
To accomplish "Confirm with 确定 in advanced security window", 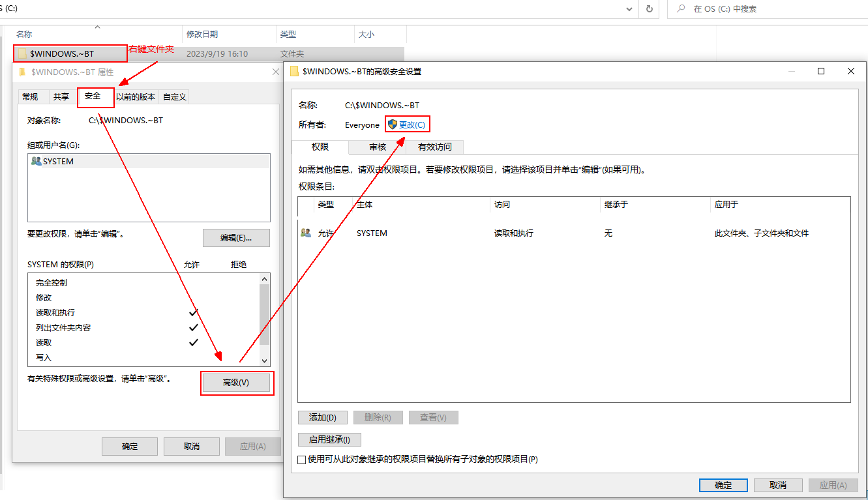I will tap(723, 485).
